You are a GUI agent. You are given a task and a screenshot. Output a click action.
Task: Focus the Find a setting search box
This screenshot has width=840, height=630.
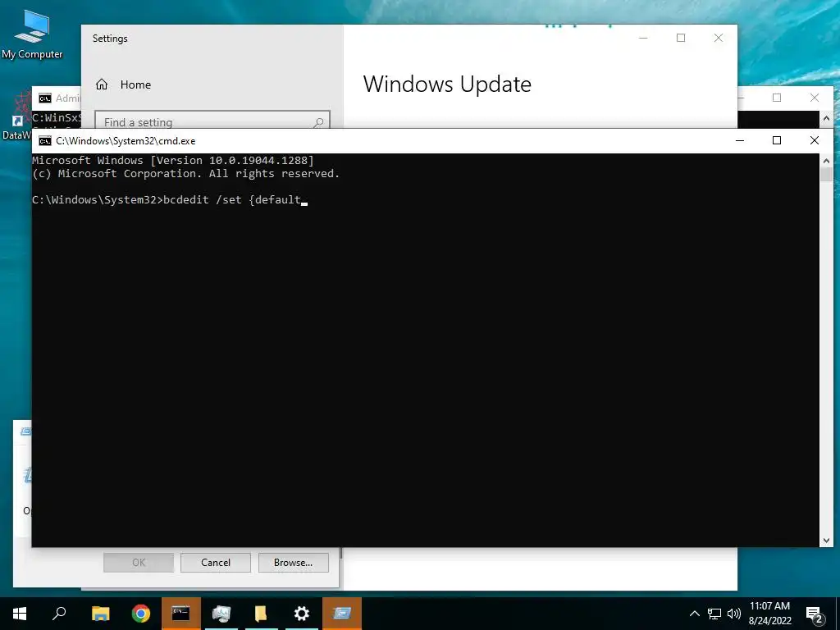(x=212, y=122)
